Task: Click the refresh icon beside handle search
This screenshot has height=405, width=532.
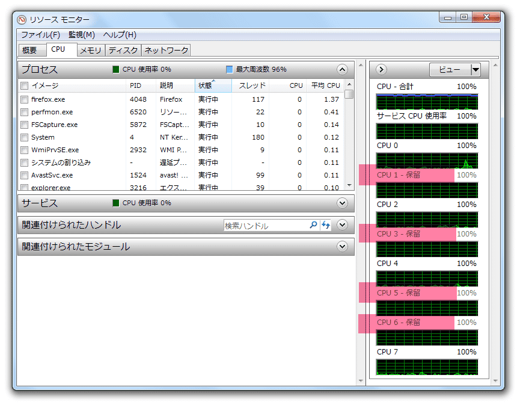Action: point(326,225)
